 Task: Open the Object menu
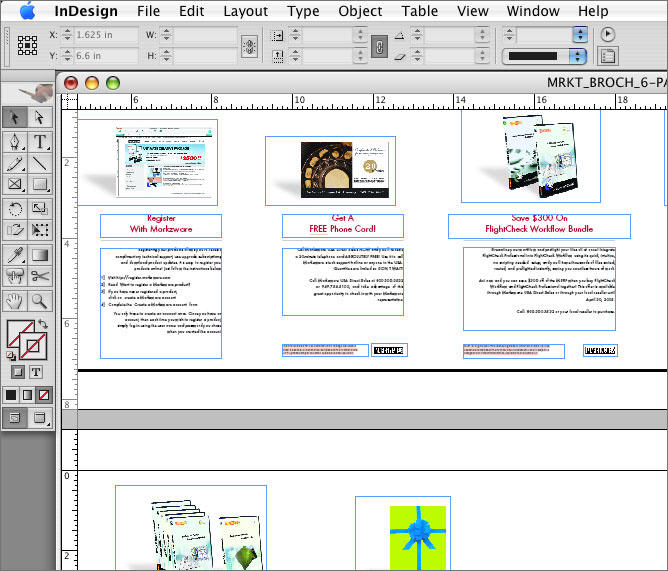360,11
